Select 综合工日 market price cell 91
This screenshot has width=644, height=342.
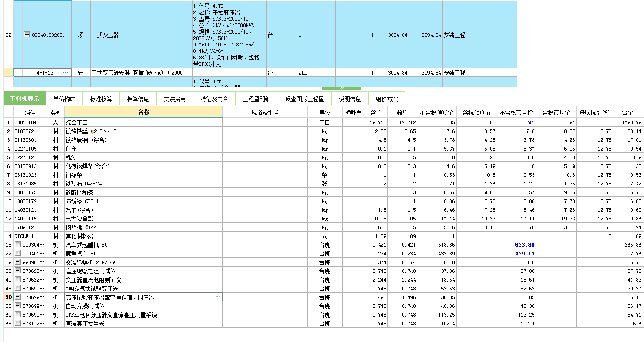point(515,122)
